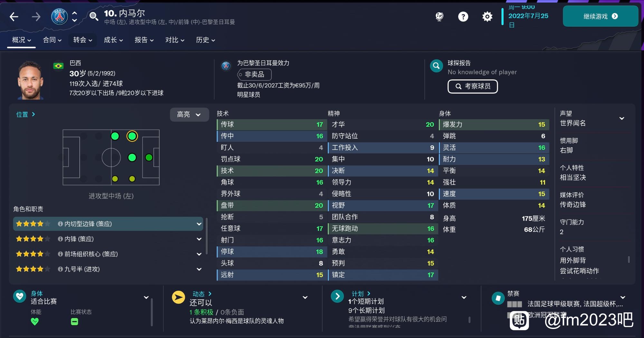Click the world notifications globe icon
Viewport: 644px width, 338px height.
pos(440,16)
